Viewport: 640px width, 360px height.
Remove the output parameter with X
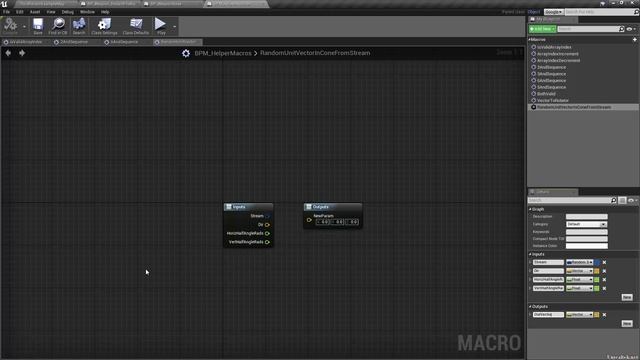(x=604, y=315)
